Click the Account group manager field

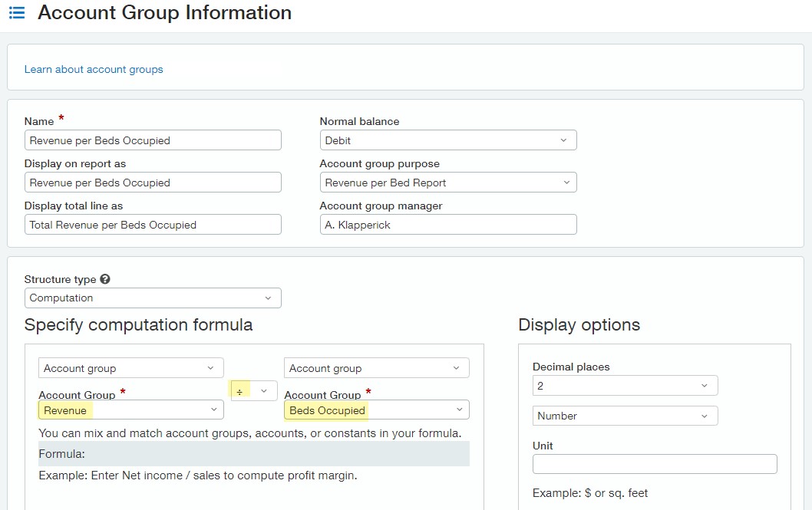coord(447,225)
